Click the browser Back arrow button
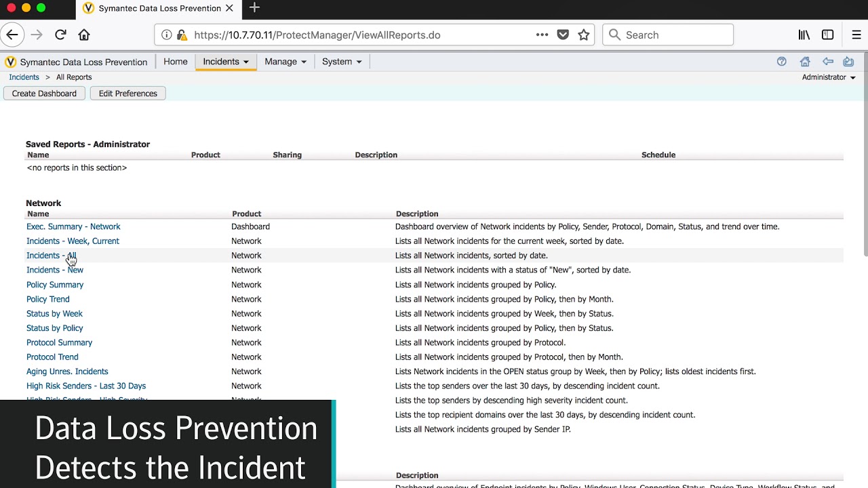Image resolution: width=868 pixels, height=488 pixels. click(x=12, y=35)
